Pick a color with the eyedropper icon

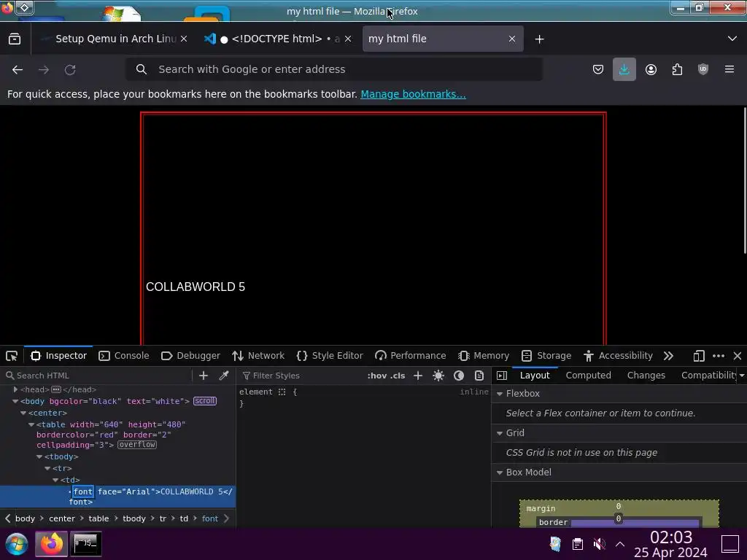click(224, 376)
